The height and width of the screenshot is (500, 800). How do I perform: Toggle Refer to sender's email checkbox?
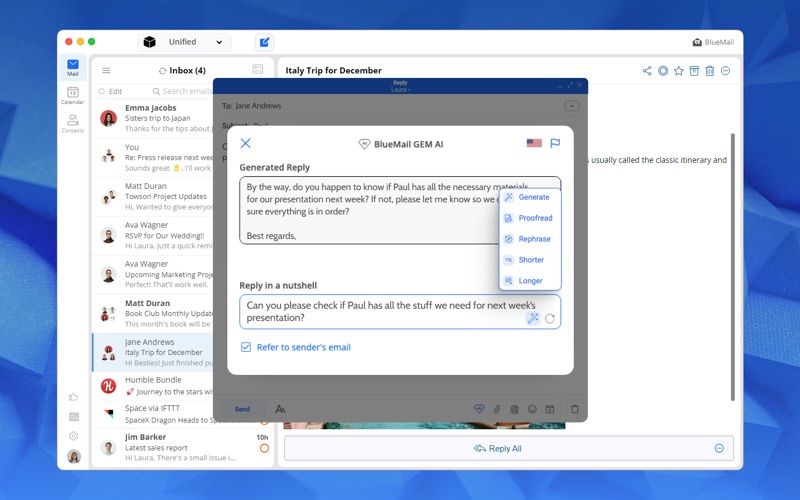coord(246,347)
